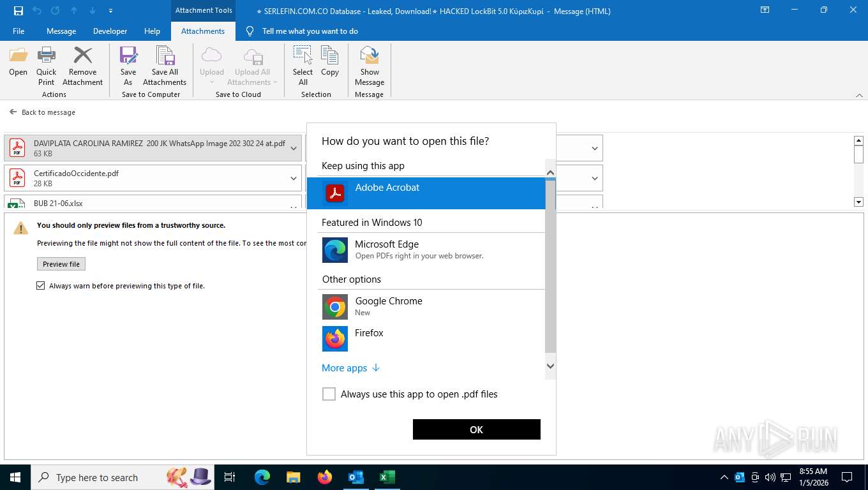Click Ribbon Display Options button
The image size is (868, 490).
765,10
